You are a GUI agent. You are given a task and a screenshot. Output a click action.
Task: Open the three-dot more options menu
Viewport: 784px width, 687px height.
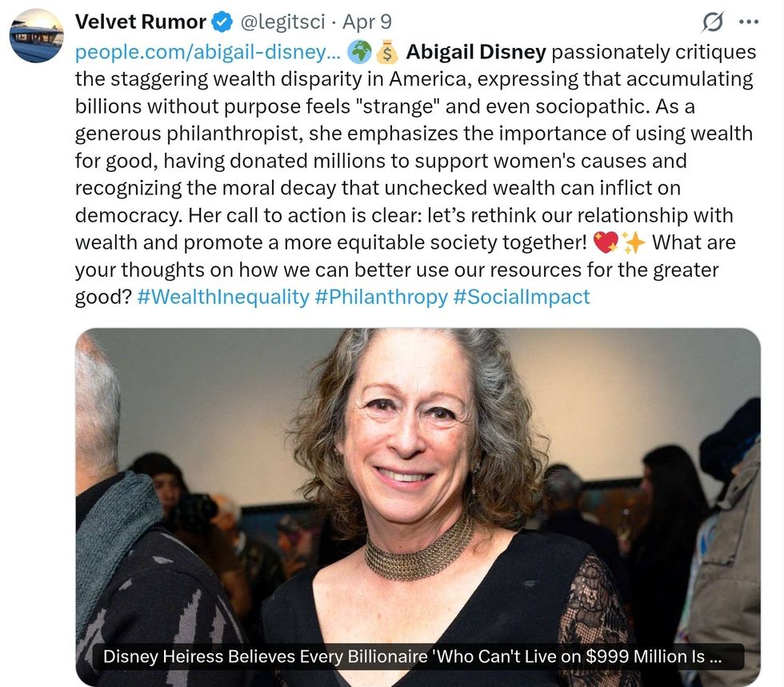(748, 22)
